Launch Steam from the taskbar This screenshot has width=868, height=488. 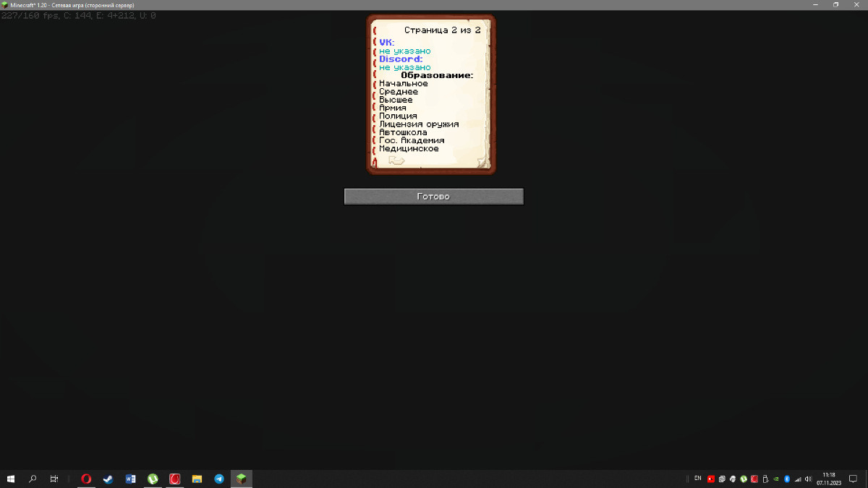pos(108,479)
